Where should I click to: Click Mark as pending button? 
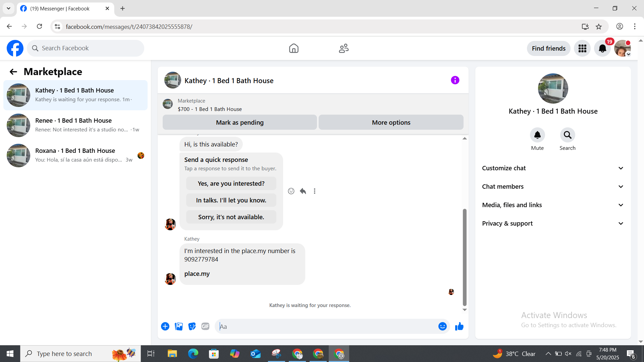[x=239, y=122]
